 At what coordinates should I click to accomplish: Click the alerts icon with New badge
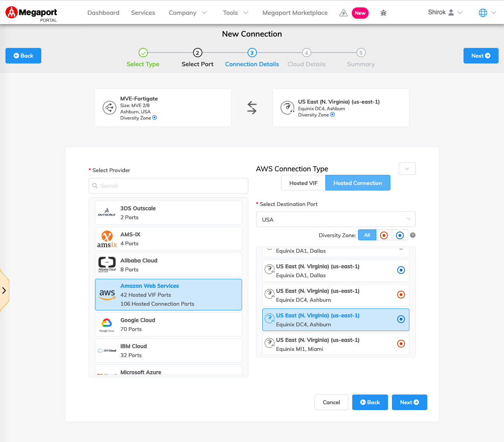343,12
